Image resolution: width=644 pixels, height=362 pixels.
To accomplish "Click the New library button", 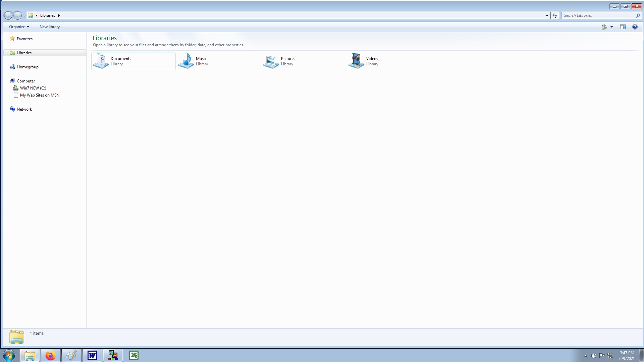I will (50, 27).
